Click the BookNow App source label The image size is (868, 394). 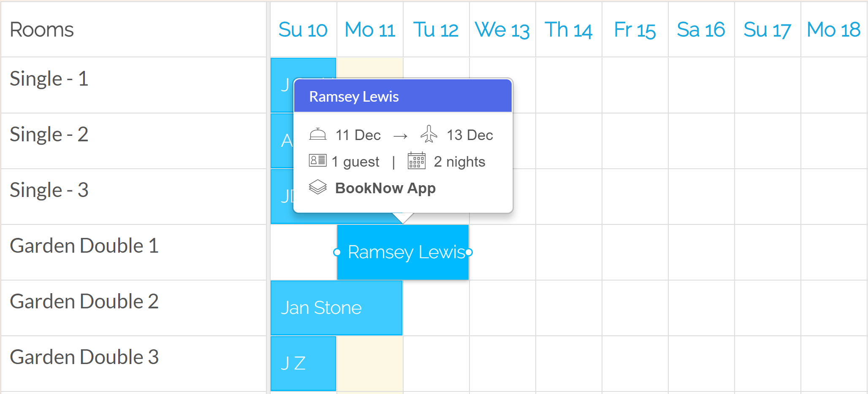click(x=385, y=188)
